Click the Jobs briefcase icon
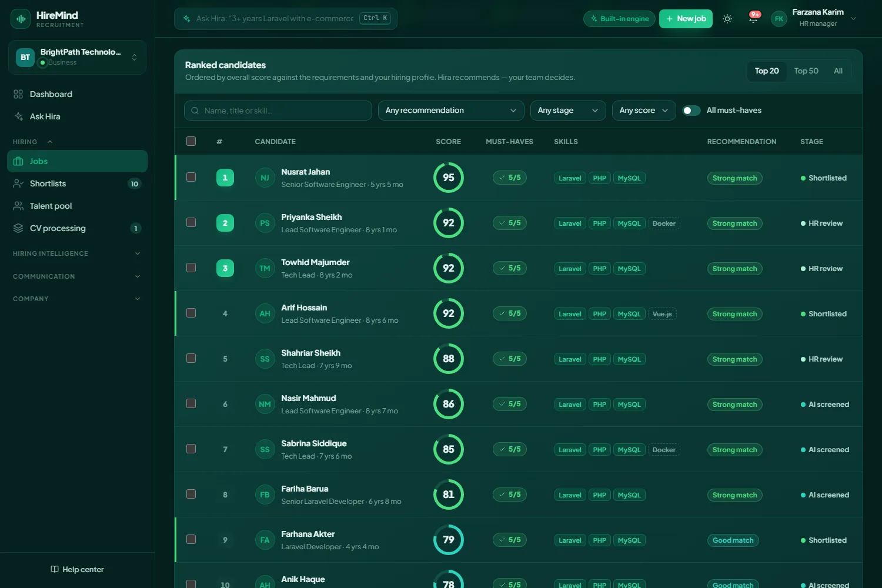This screenshot has width=882, height=588. (18, 161)
